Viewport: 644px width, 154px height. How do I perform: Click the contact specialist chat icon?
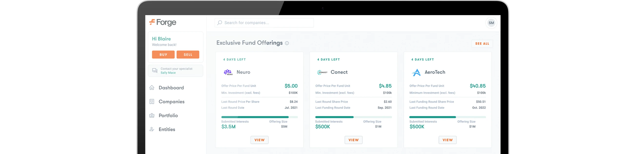(x=155, y=71)
